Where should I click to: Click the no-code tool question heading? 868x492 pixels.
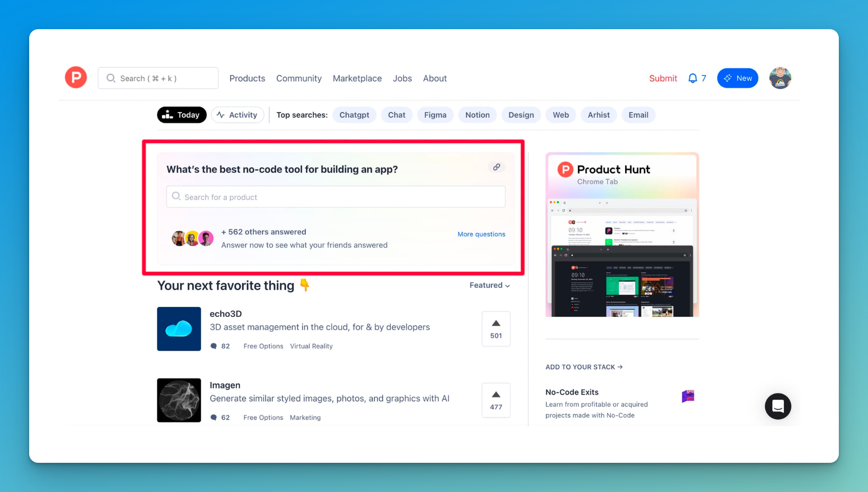282,169
